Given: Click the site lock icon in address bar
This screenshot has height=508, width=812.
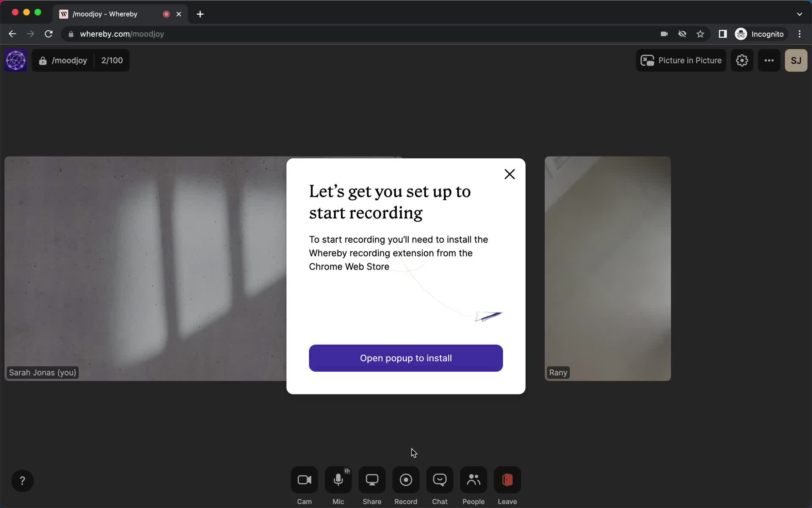Looking at the screenshot, I should point(71,34).
